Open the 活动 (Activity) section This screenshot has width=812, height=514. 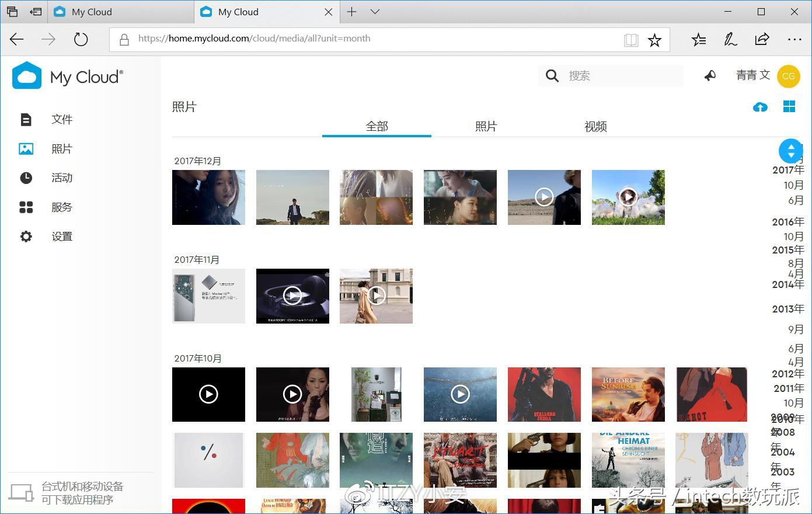(61, 178)
